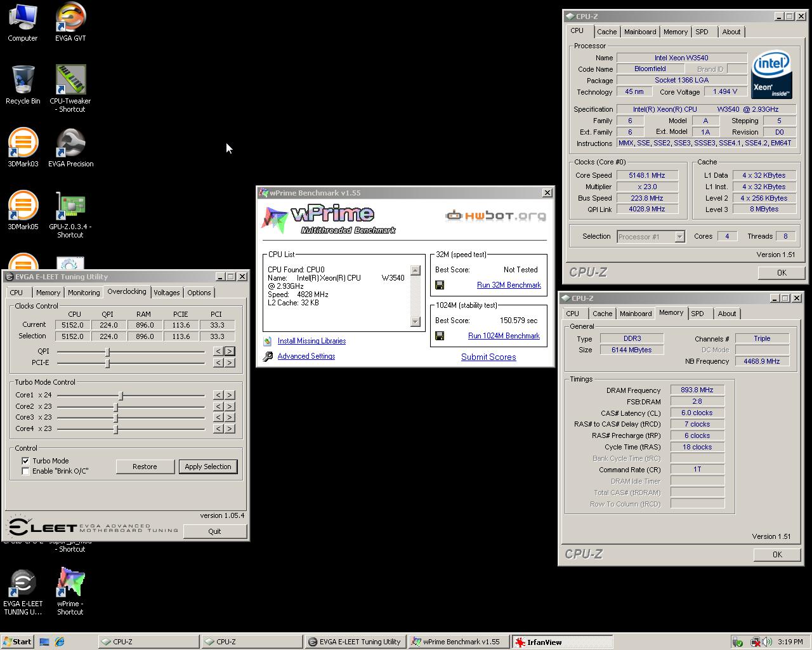Click the Advanced Settings wrench icon
This screenshot has height=650, width=812.
268,356
